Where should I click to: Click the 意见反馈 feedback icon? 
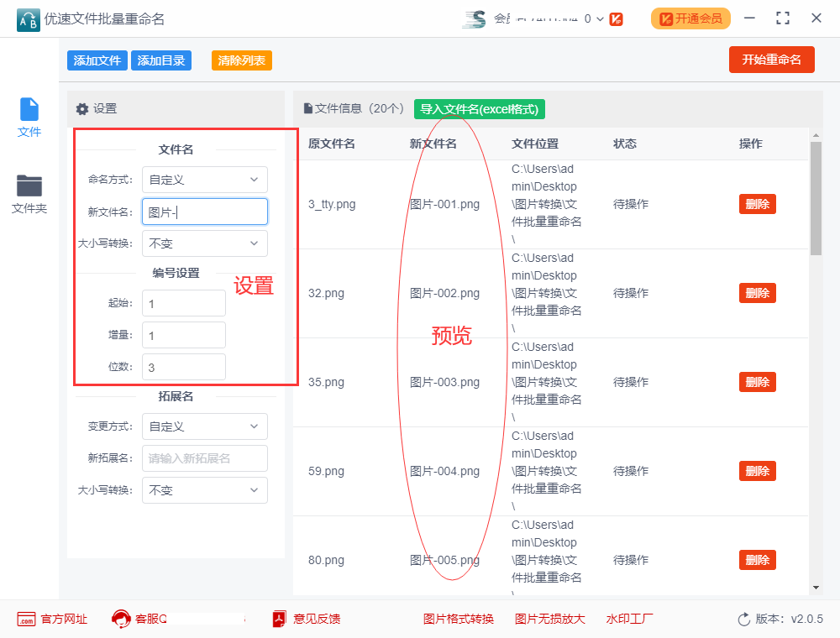click(277, 619)
